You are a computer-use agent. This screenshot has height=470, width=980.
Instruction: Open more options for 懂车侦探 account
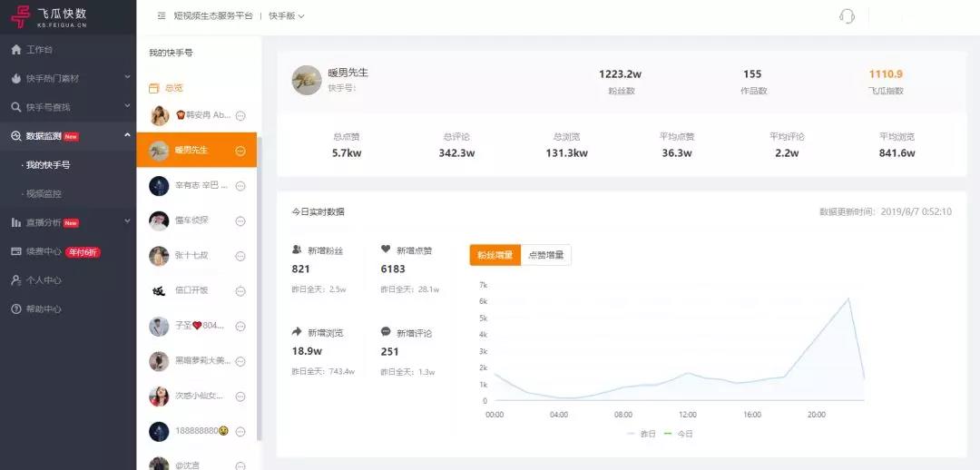point(240,221)
